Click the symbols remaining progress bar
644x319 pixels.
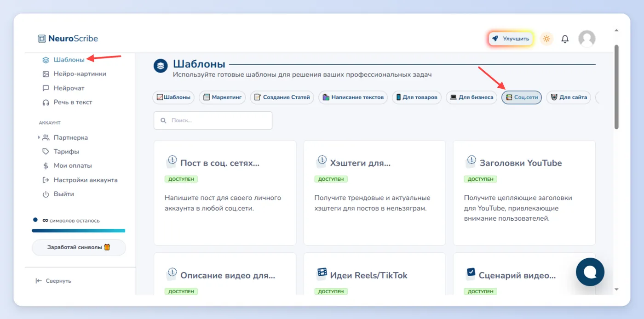click(x=78, y=230)
